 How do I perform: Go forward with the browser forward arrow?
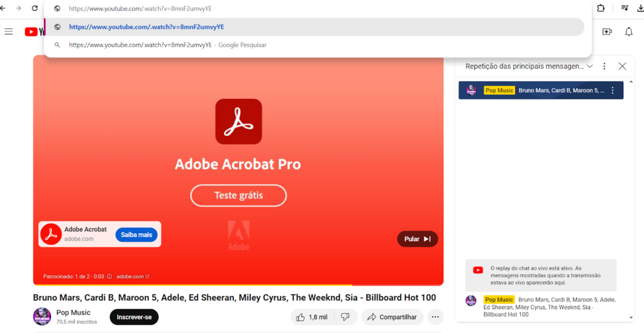18,8
